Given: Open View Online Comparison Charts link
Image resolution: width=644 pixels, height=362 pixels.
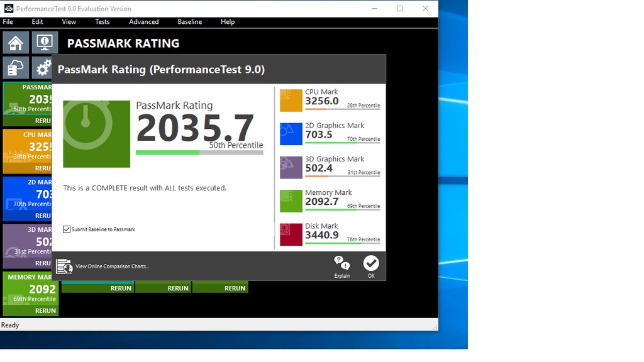Looking at the screenshot, I should click(x=112, y=266).
